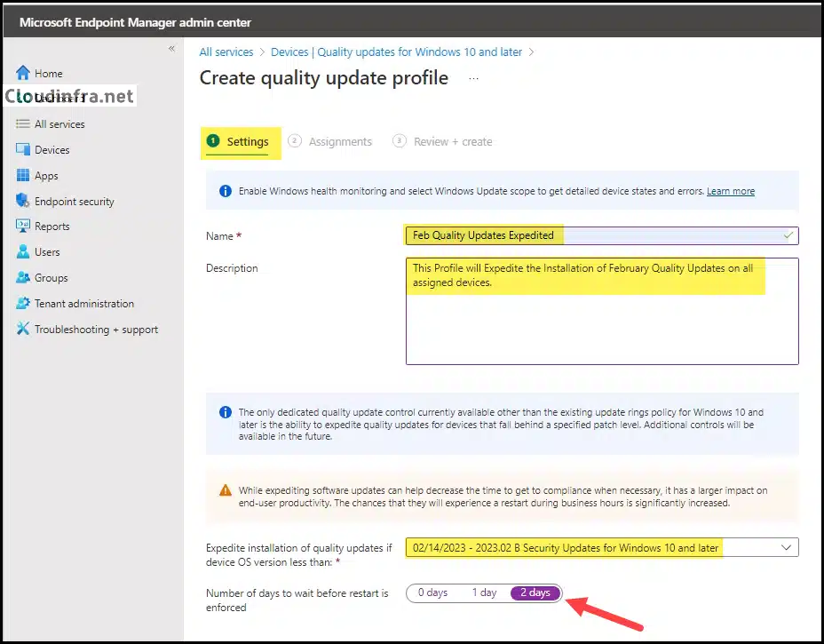Click the info icon on quality update control notice
This screenshot has width=824, height=644.
pos(226,412)
